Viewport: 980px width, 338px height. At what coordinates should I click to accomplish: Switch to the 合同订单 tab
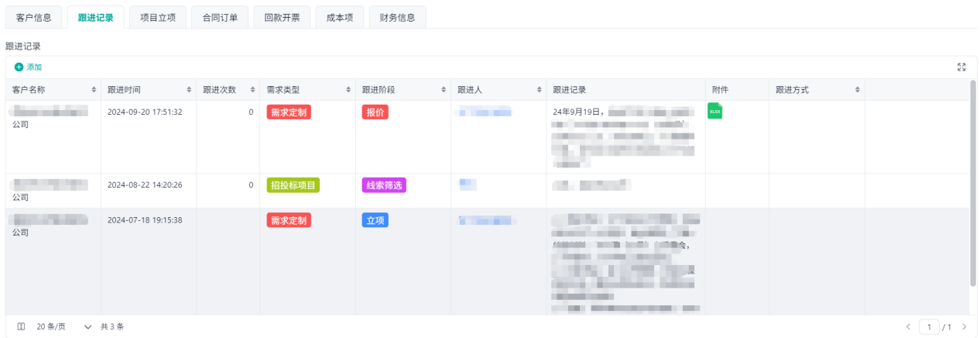click(220, 17)
